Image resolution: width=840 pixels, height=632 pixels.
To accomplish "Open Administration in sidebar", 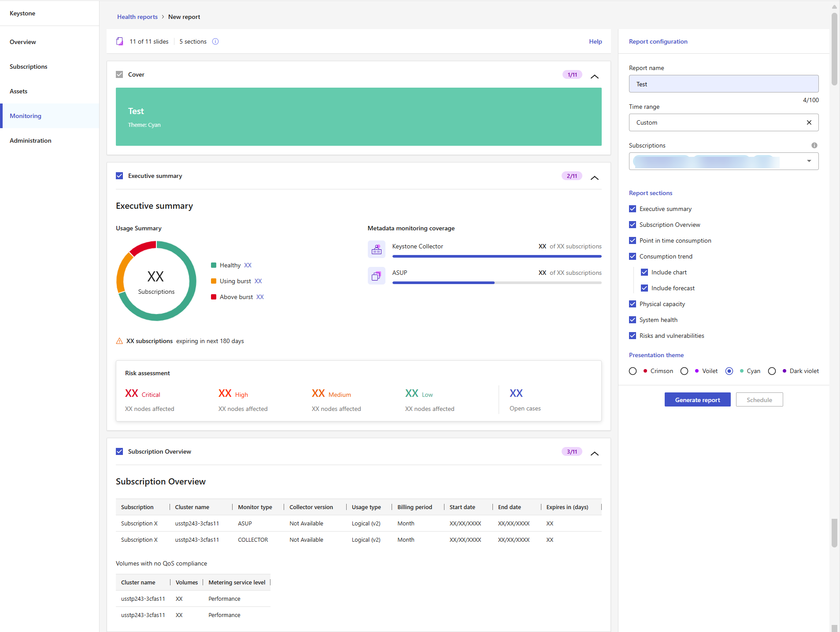I will (30, 140).
